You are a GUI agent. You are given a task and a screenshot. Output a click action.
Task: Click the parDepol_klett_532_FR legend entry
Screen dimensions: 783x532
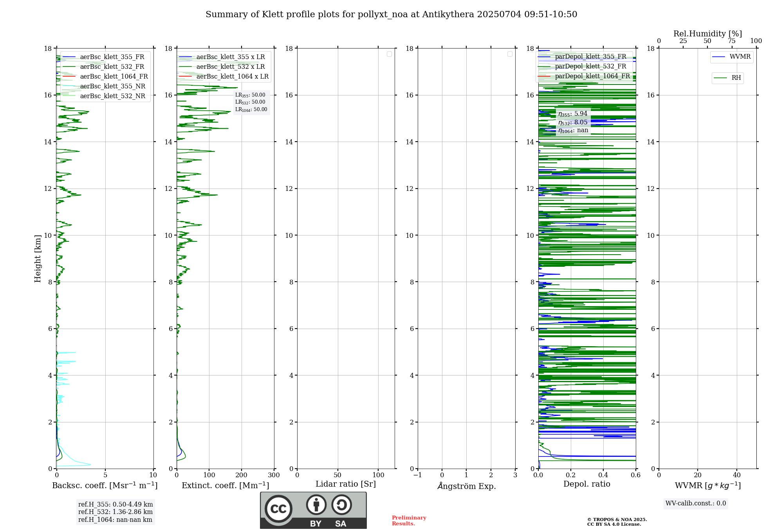click(583, 66)
